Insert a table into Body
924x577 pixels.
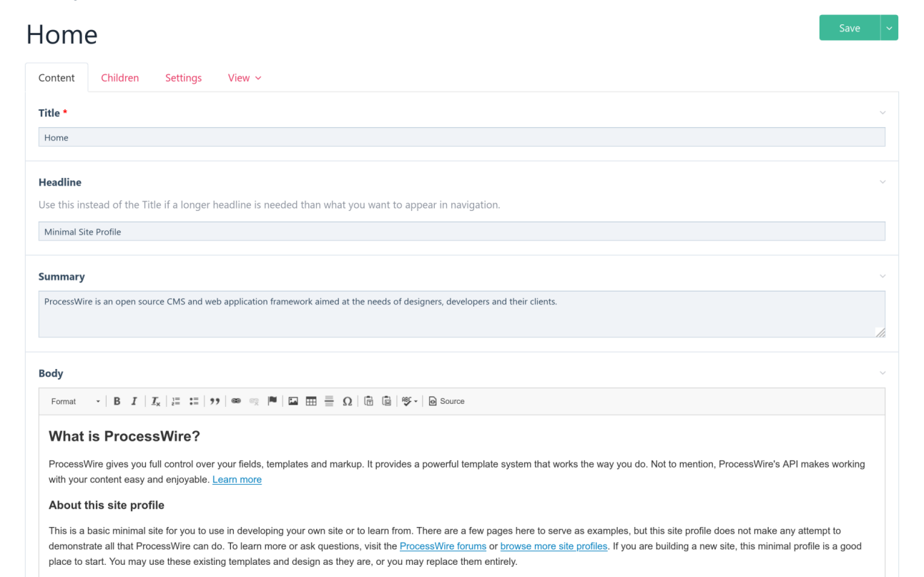click(x=311, y=402)
